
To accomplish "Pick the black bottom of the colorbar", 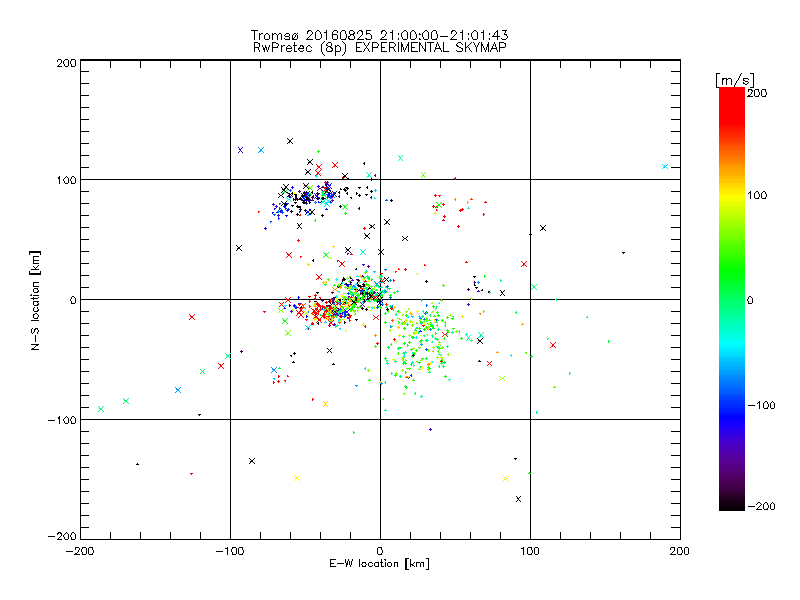I will (x=732, y=505).
